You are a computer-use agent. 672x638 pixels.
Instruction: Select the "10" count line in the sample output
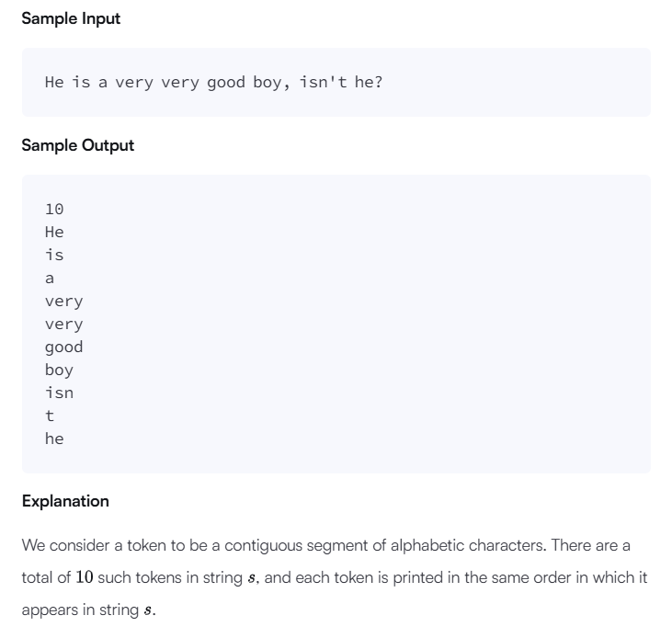click(x=54, y=210)
